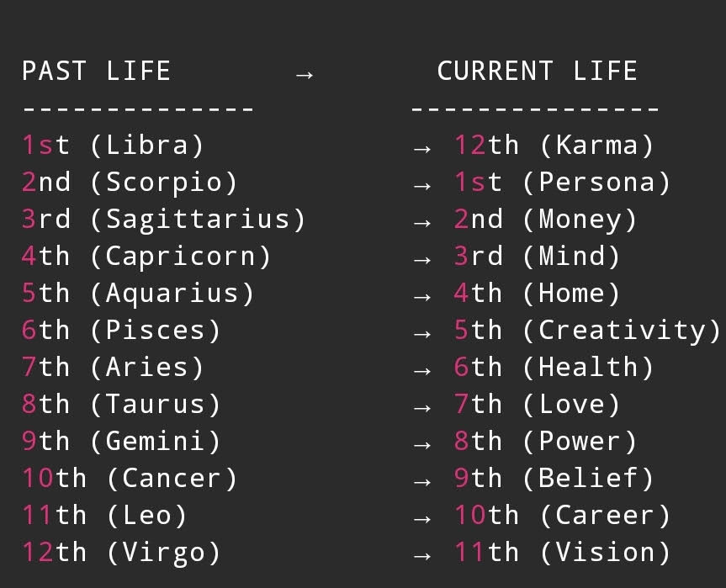Image resolution: width=726 pixels, height=588 pixels.
Task: Click the arrow before 11th (Vision)
Action: coord(422,555)
